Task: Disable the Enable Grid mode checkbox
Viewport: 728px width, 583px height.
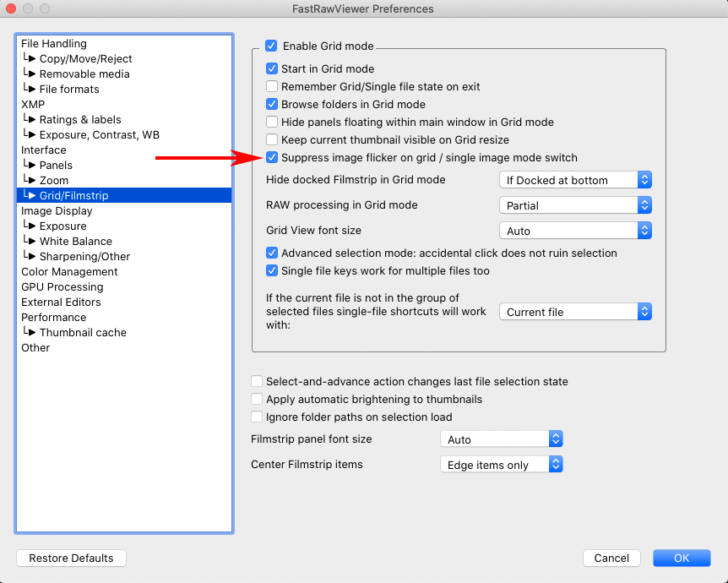Action: (271, 46)
